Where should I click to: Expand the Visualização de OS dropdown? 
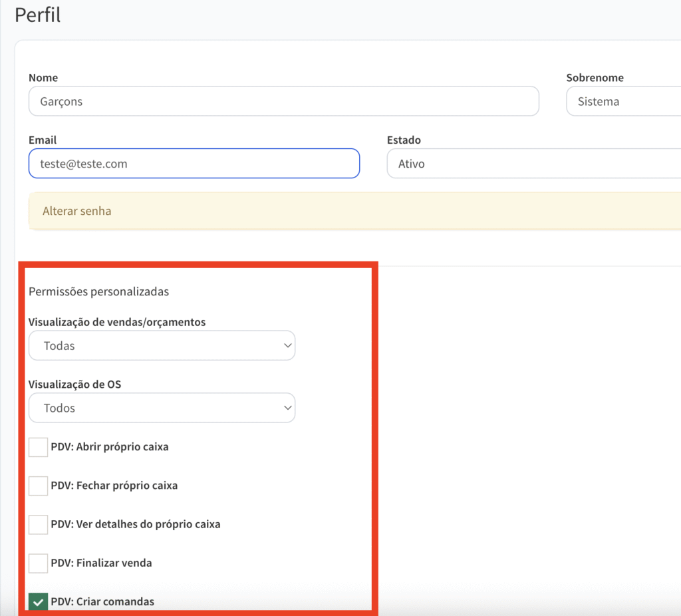click(162, 408)
